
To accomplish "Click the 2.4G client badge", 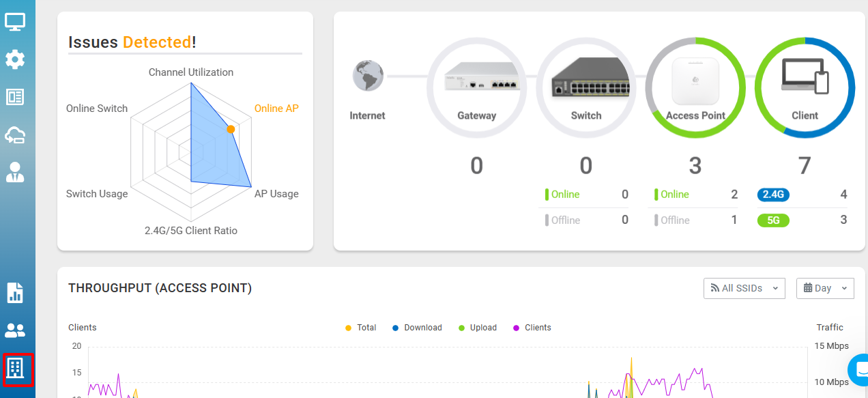I will (773, 195).
